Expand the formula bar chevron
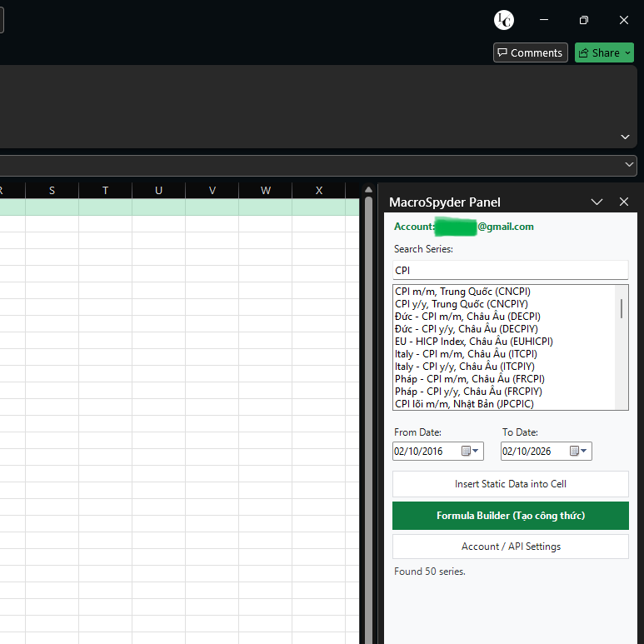 tap(629, 165)
